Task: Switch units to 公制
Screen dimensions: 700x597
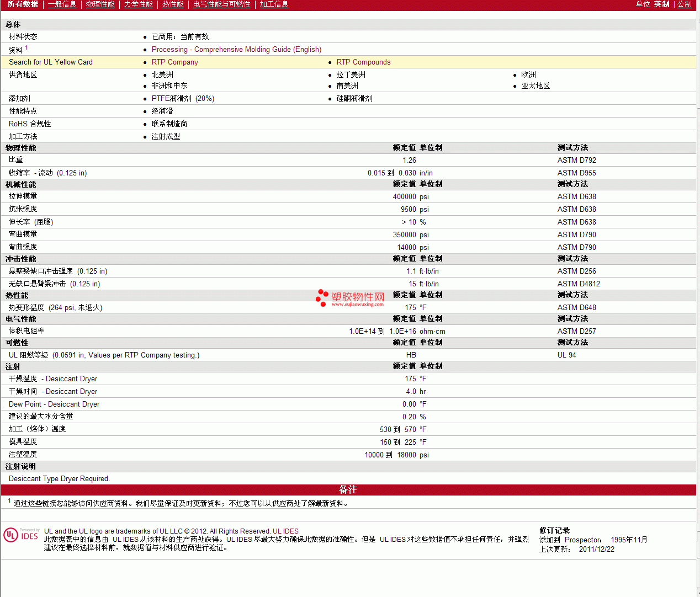Action: point(684,4)
